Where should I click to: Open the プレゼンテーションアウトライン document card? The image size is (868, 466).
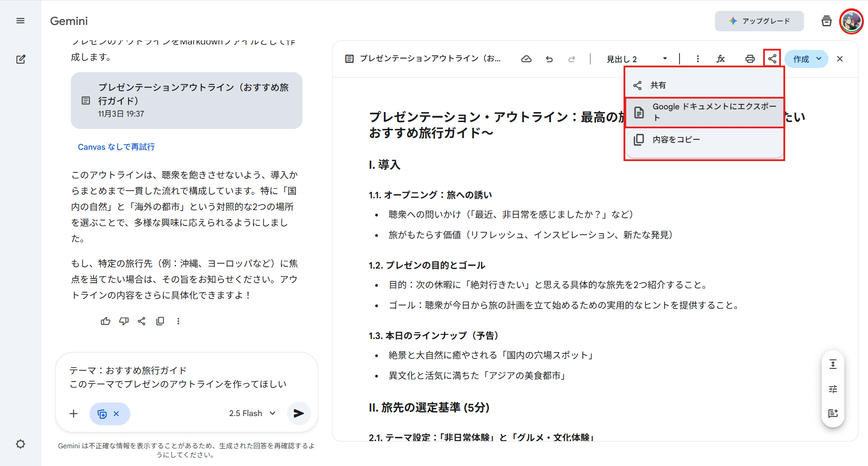pyautogui.click(x=186, y=100)
